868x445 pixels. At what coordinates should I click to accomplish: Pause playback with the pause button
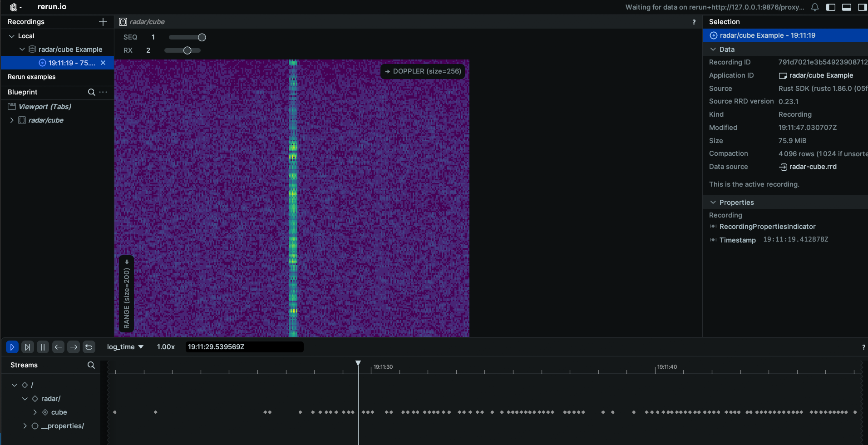[x=43, y=347]
